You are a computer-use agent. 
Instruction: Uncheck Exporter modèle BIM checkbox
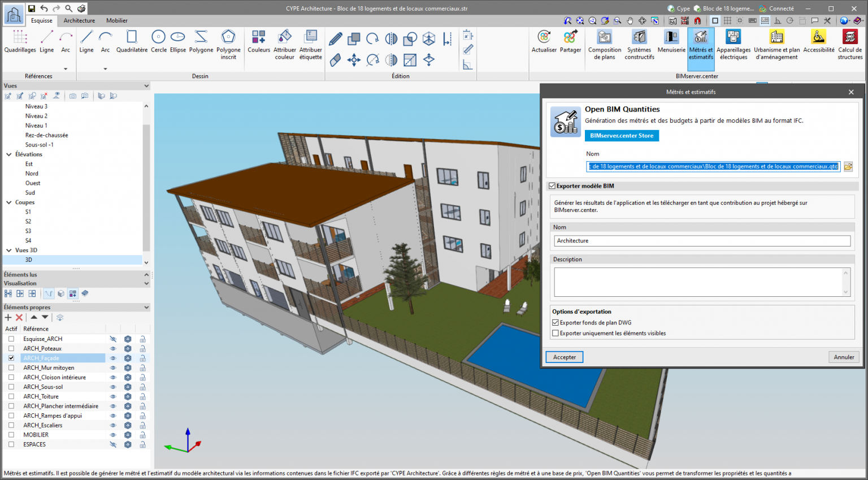552,186
